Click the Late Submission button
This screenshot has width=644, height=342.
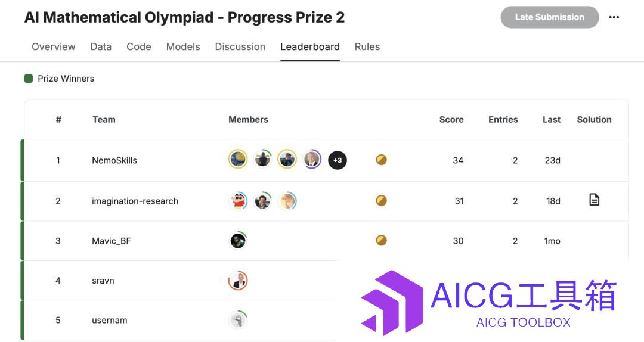(550, 17)
